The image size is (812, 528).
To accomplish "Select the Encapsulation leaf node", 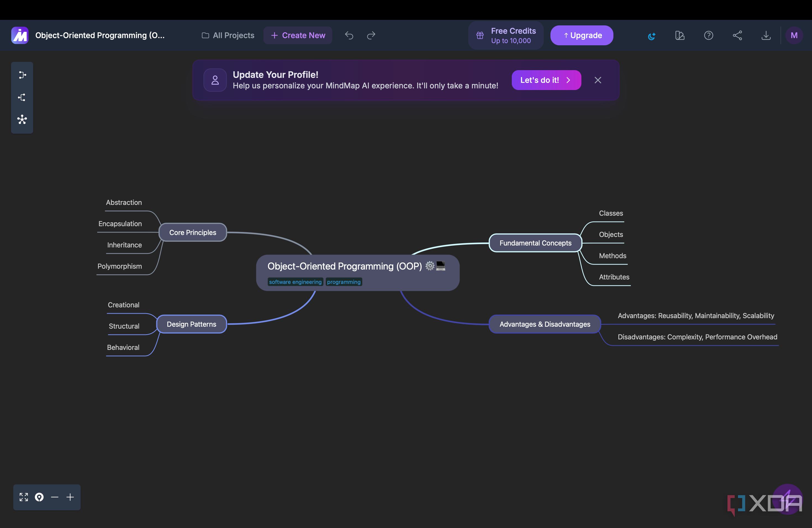I will tap(120, 224).
